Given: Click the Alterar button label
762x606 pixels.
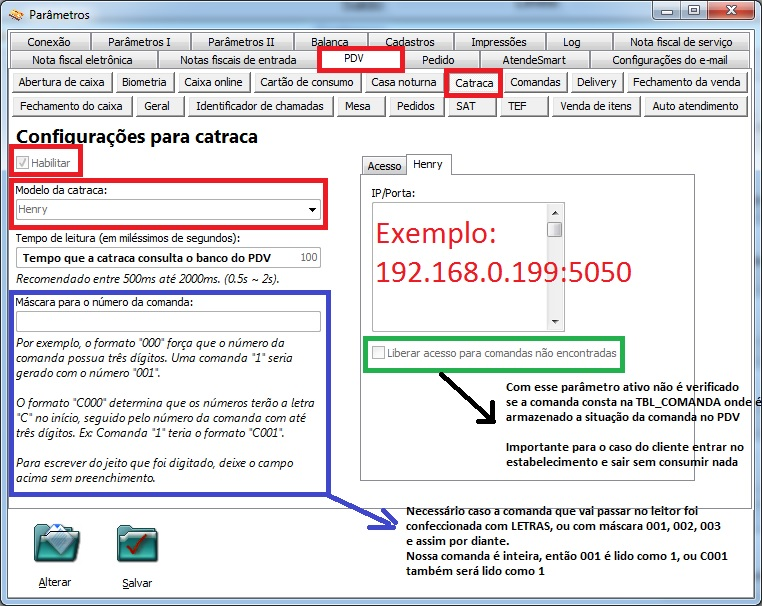Looking at the screenshot, I should pos(55,582).
